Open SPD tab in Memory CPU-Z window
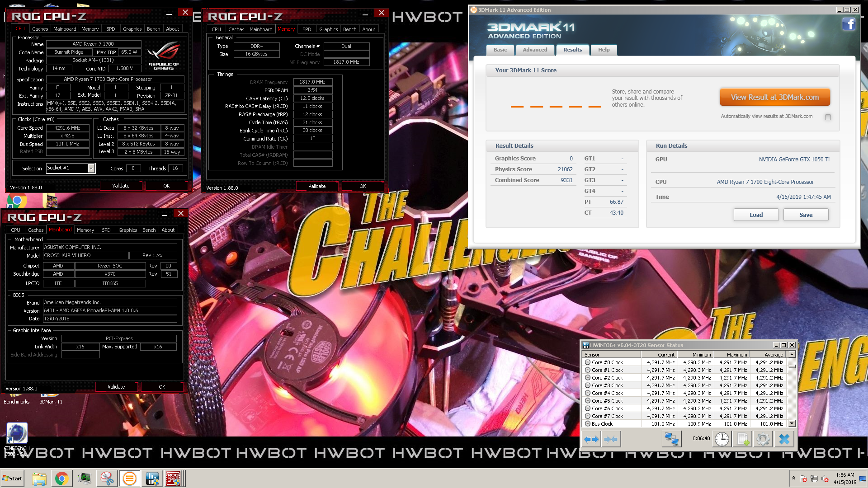This screenshot has height=488, width=868. pyautogui.click(x=307, y=29)
